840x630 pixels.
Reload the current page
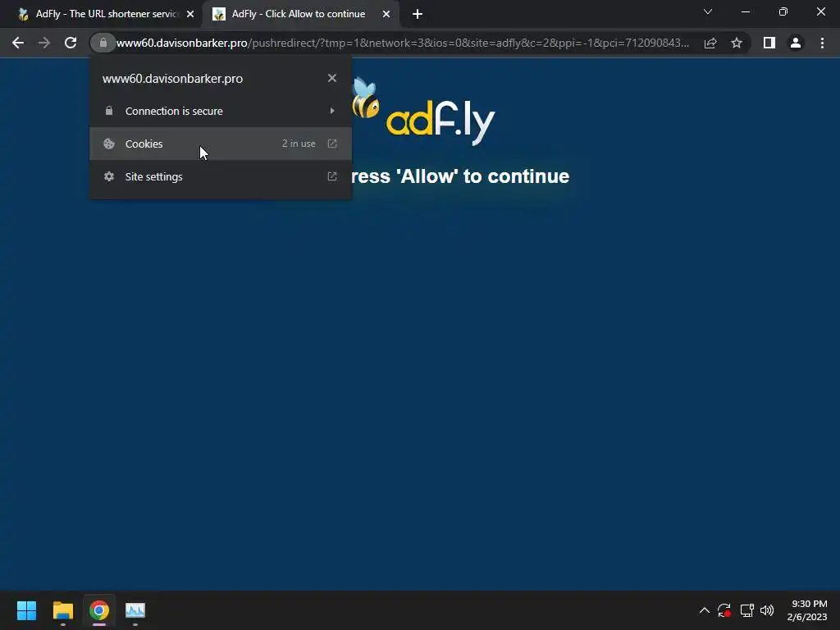coord(71,43)
